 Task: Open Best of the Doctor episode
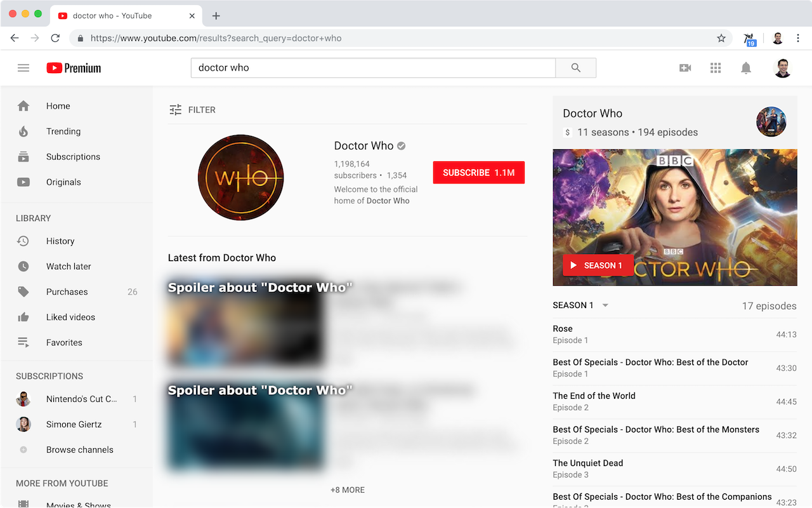coord(674,368)
